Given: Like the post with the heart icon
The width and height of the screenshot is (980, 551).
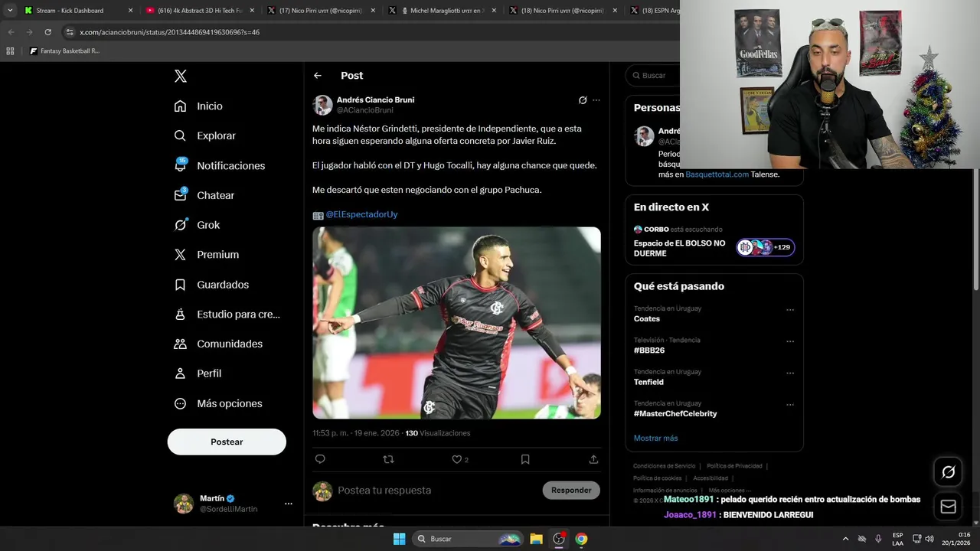Looking at the screenshot, I should coord(457,459).
